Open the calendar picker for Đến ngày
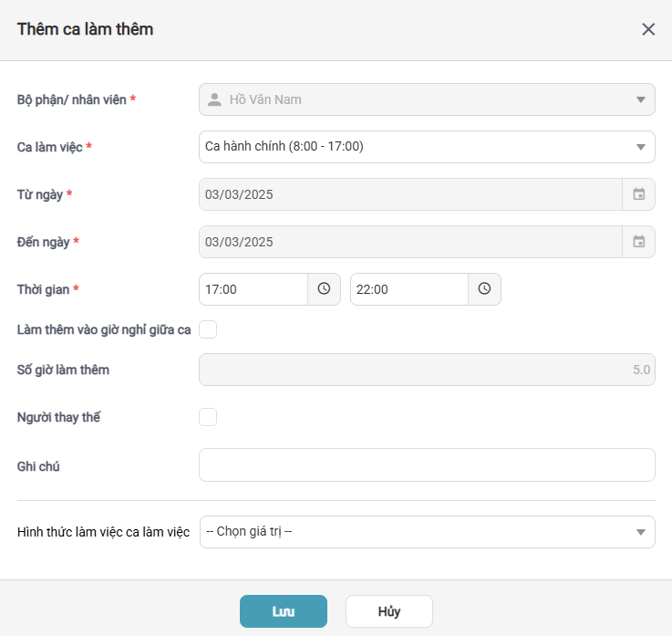This screenshot has height=636, width=672. [639, 242]
